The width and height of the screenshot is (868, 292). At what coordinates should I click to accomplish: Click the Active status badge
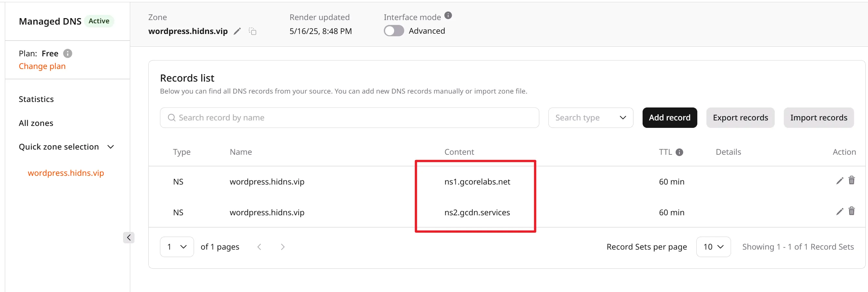[99, 21]
